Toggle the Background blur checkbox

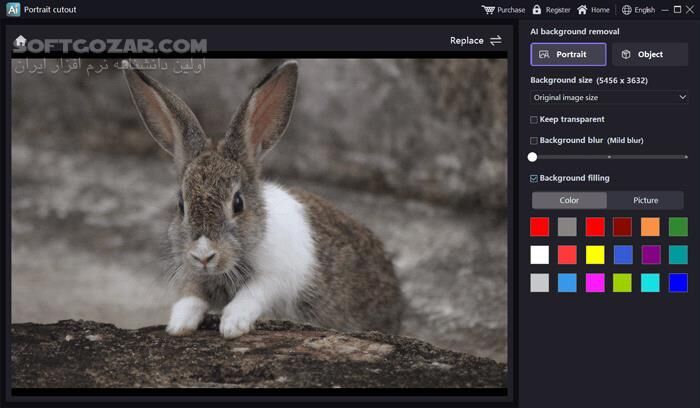click(x=534, y=140)
